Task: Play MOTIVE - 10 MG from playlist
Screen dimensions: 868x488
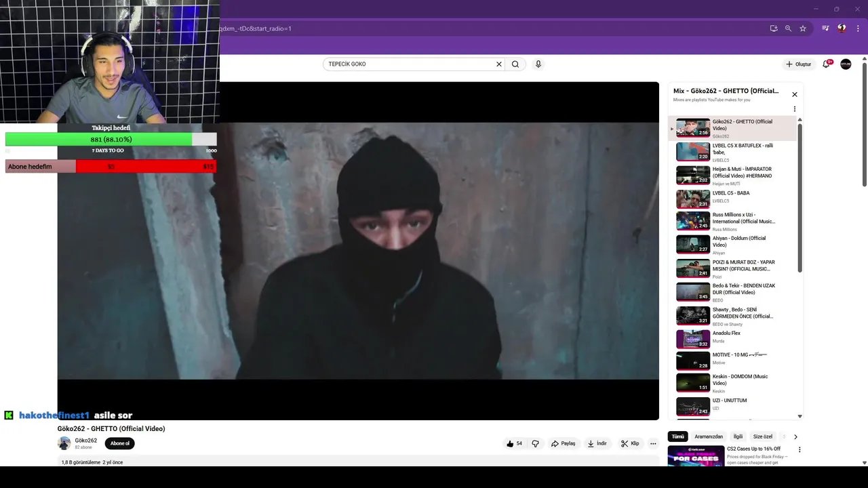Action: point(732,361)
